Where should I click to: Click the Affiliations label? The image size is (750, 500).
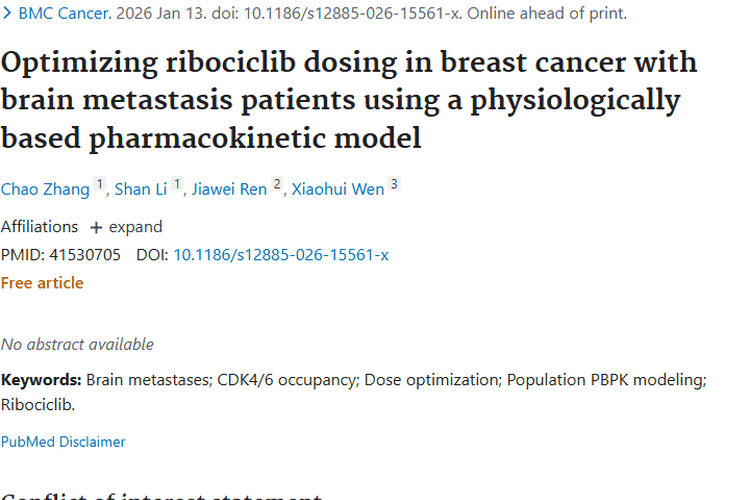pos(39,227)
